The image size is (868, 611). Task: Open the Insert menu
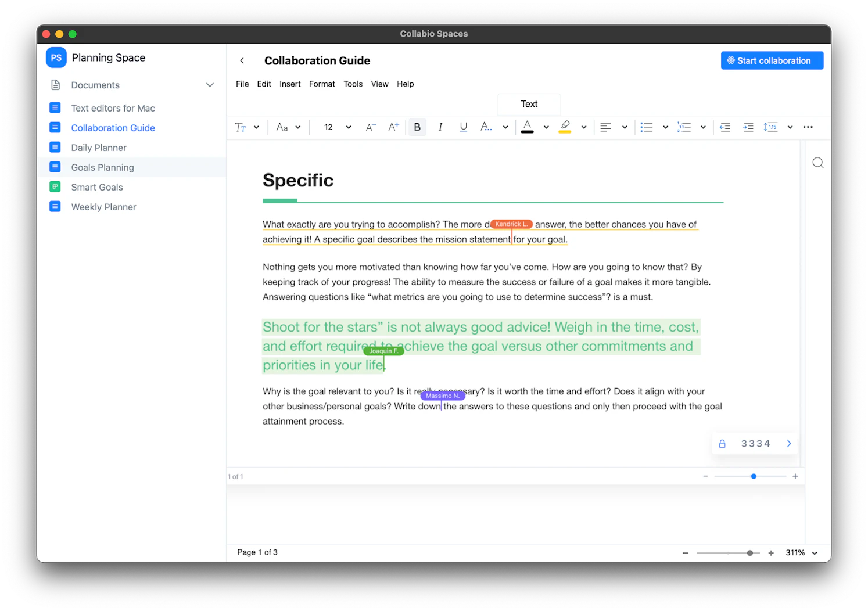[x=290, y=84]
